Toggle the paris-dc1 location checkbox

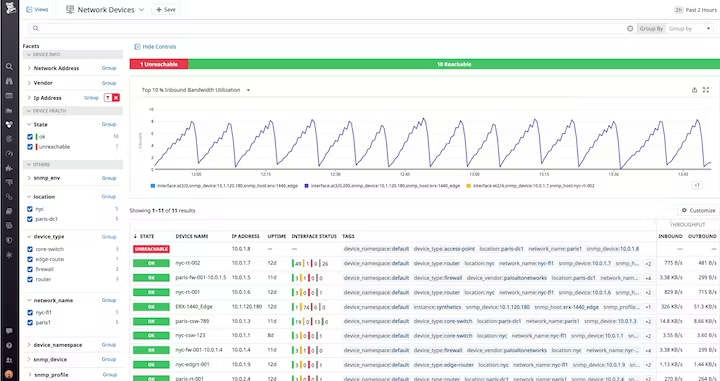pyautogui.click(x=30, y=219)
